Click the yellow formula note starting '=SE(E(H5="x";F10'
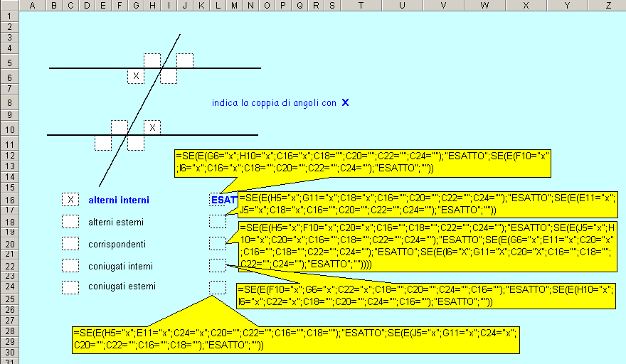 pos(428,247)
